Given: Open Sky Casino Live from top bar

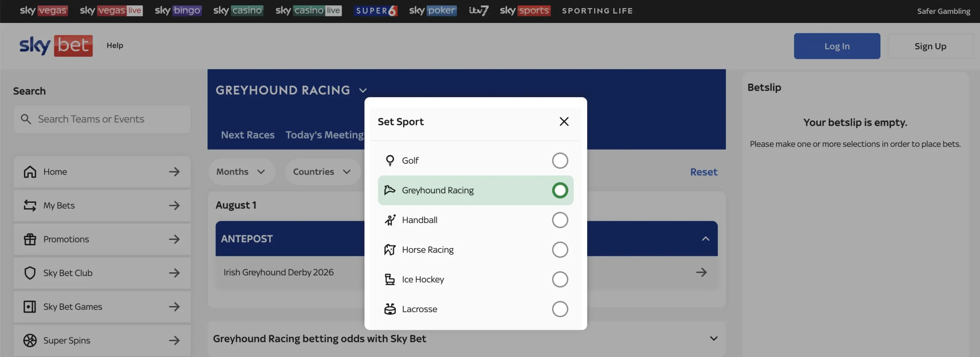Looking at the screenshot, I should [309, 11].
